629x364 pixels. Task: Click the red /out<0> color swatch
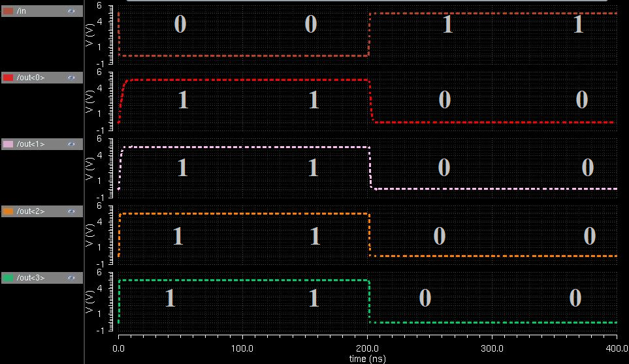(8, 78)
